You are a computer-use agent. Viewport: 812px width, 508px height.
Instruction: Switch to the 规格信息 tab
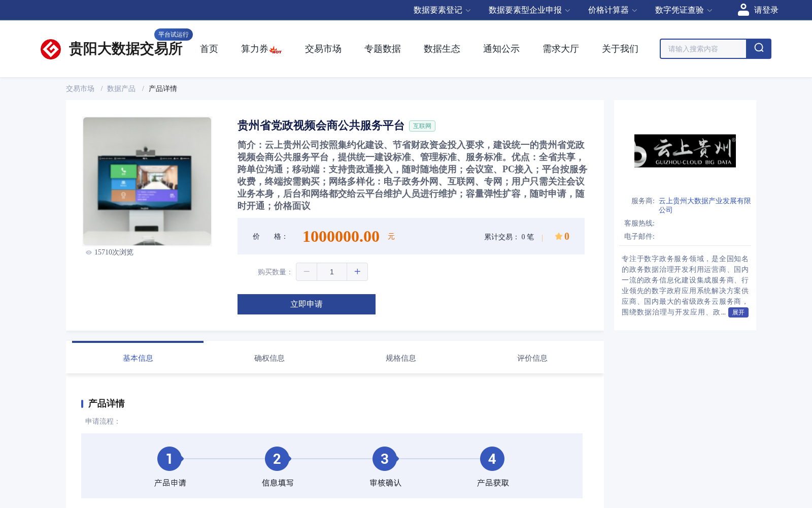pos(401,358)
